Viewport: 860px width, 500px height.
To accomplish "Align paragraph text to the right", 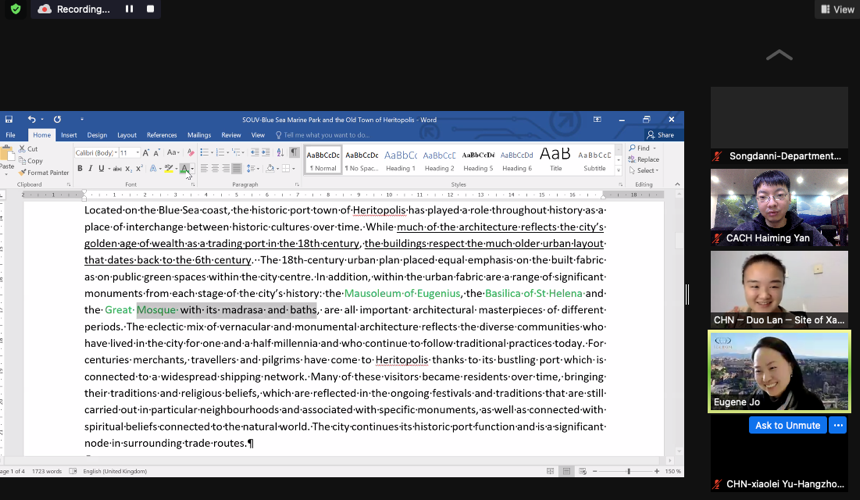I will (226, 168).
